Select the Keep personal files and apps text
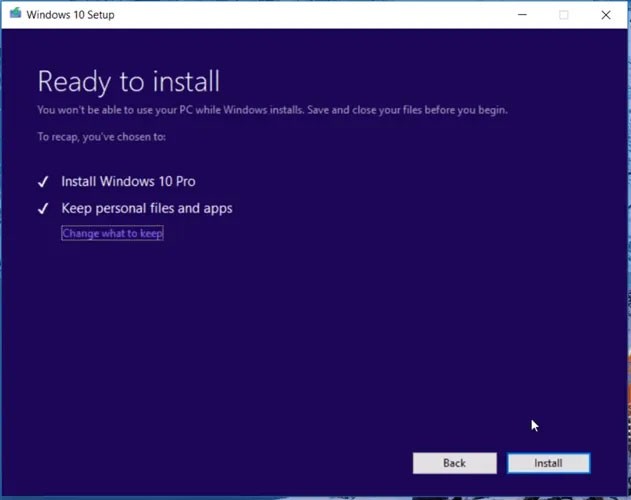This screenshot has width=631, height=500. click(146, 209)
